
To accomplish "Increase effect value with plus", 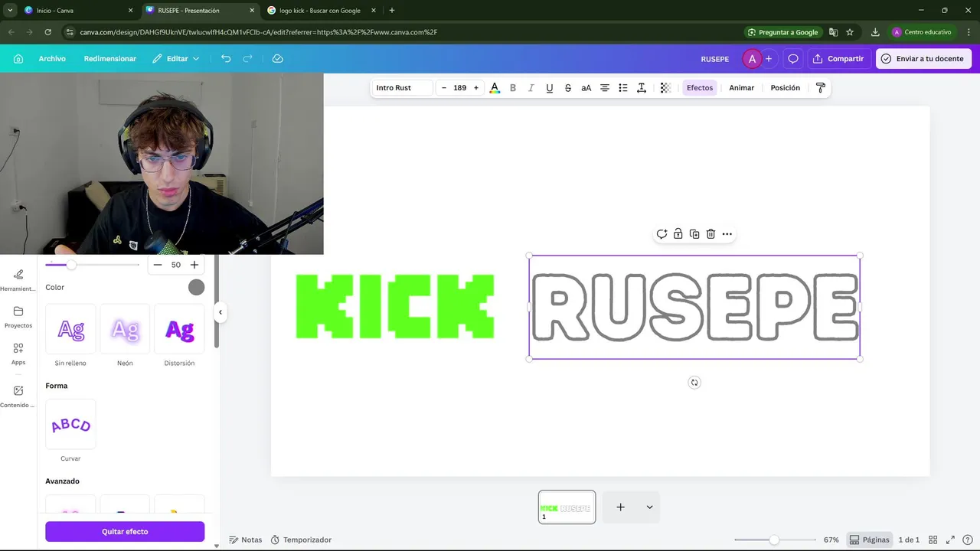I will [x=194, y=265].
